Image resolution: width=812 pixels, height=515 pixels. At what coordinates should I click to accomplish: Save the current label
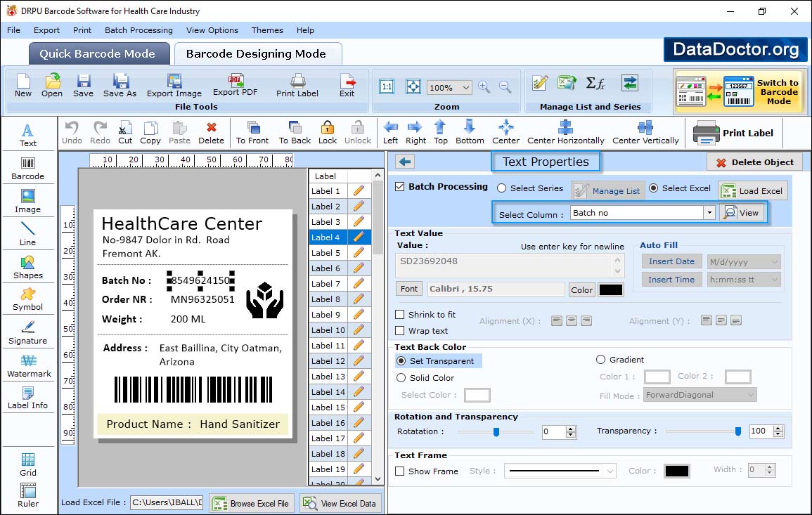coord(84,86)
